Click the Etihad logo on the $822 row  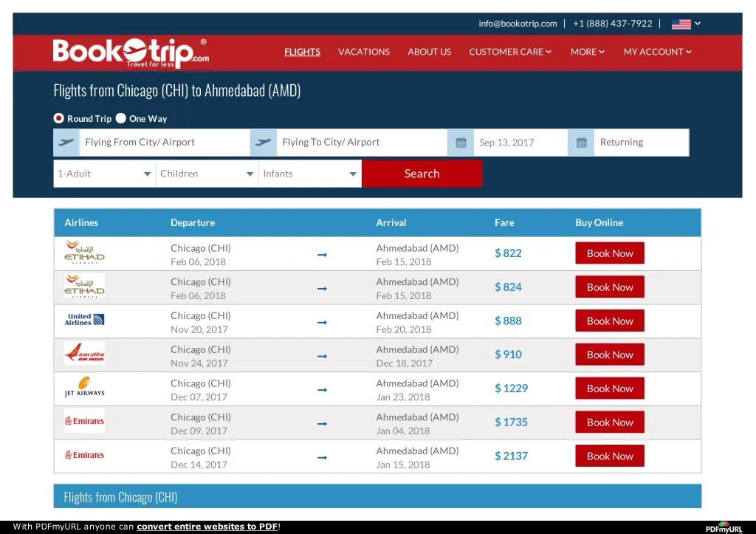point(84,253)
